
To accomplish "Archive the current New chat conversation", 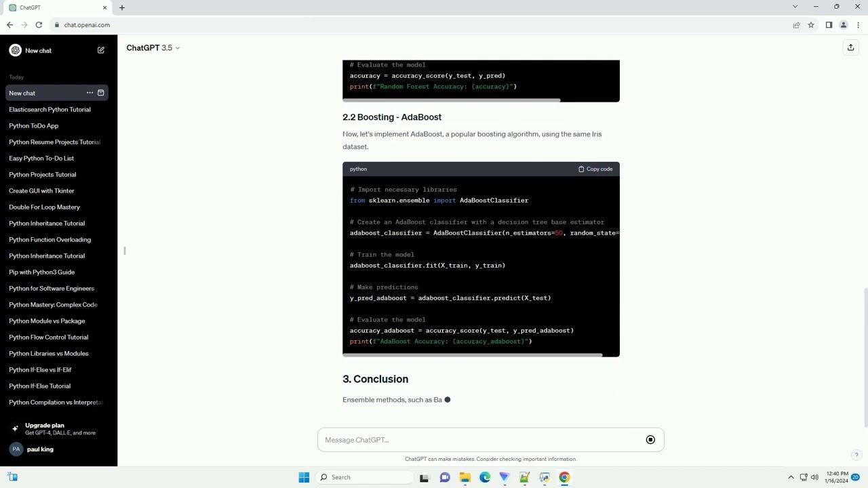I will (x=101, y=93).
